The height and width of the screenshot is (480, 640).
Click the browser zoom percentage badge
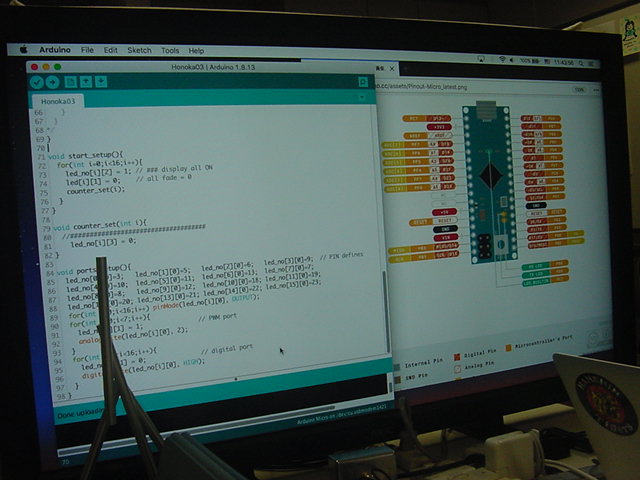pos(579,89)
